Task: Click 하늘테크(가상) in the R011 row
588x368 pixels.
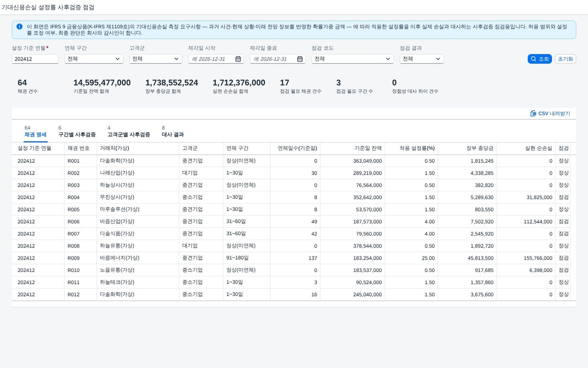Action: click(117, 283)
